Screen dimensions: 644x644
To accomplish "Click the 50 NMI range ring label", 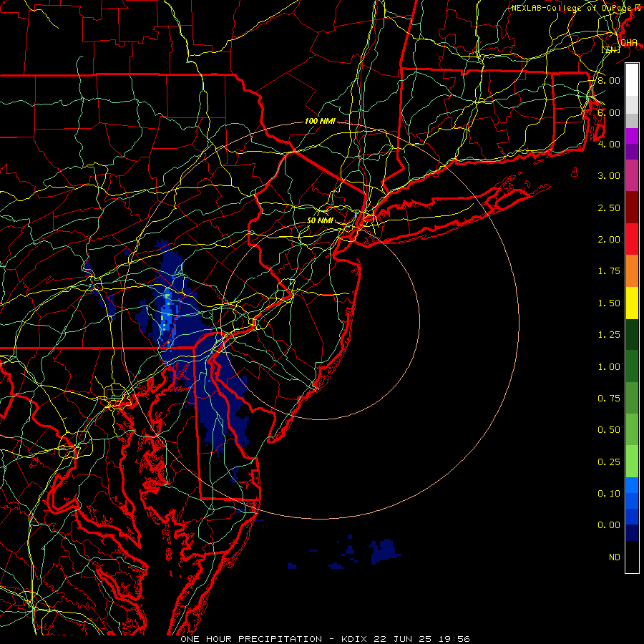I will [x=320, y=220].
